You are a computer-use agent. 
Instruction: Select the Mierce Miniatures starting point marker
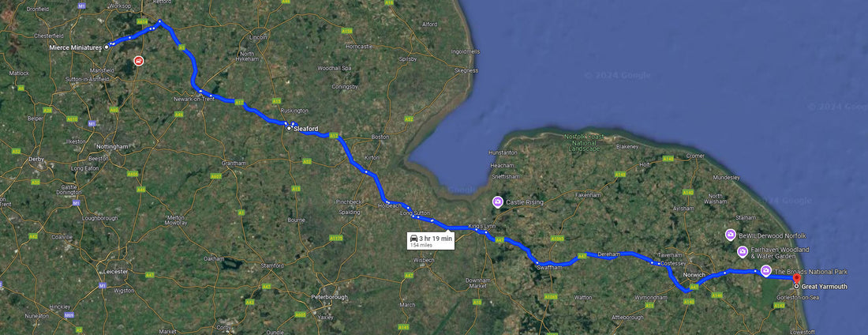point(106,47)
